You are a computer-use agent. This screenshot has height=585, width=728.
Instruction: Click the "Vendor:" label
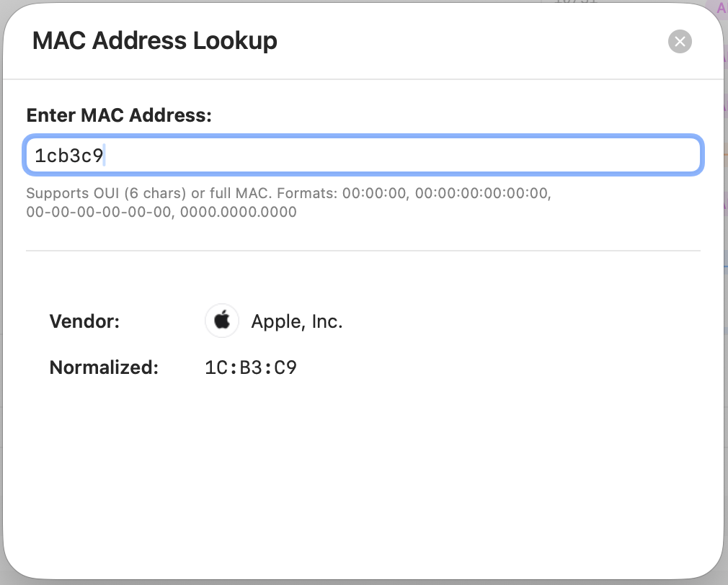(x=84, y=322)
